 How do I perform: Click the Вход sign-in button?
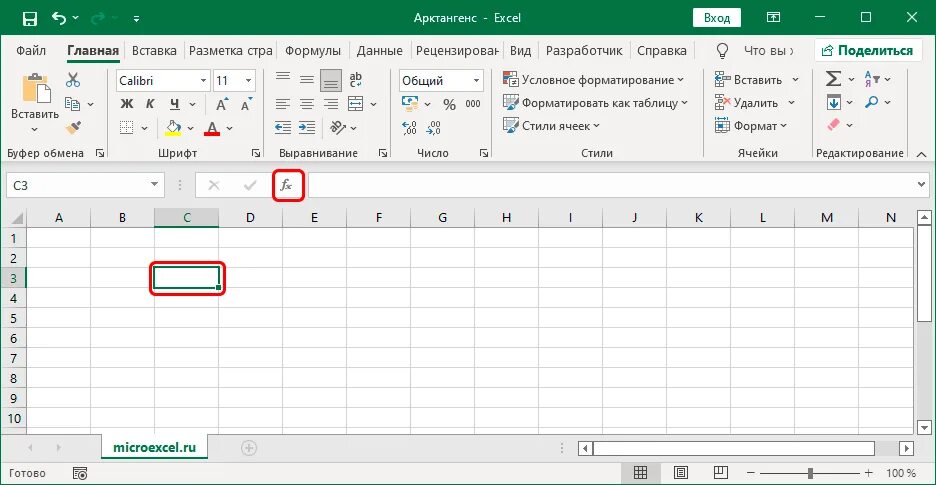pos(716,18)
